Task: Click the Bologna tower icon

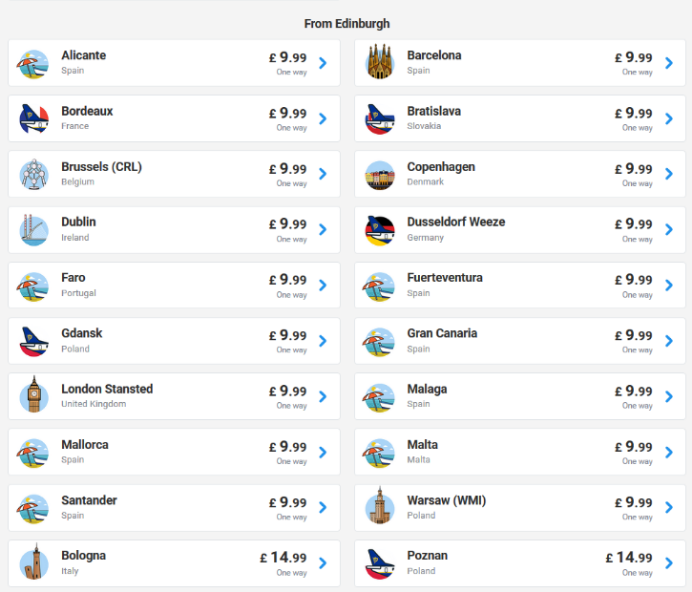Action: pyautogui.click(x=34, y=562)
